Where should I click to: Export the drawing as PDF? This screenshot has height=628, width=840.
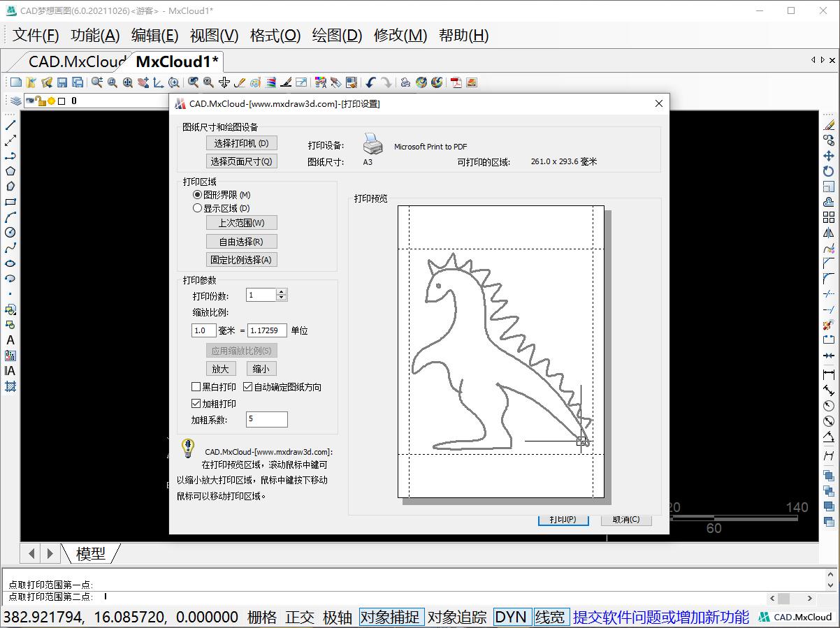456,82
